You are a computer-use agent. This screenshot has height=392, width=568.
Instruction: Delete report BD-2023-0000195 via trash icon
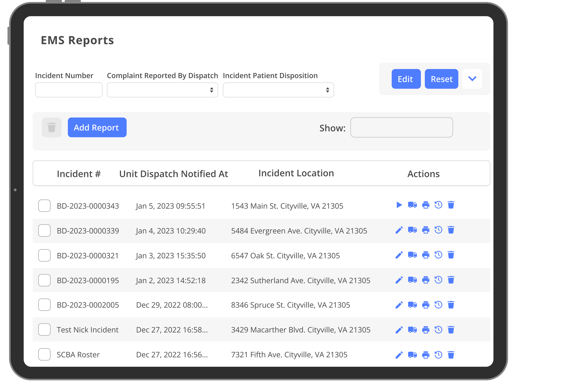coord(451,280)
